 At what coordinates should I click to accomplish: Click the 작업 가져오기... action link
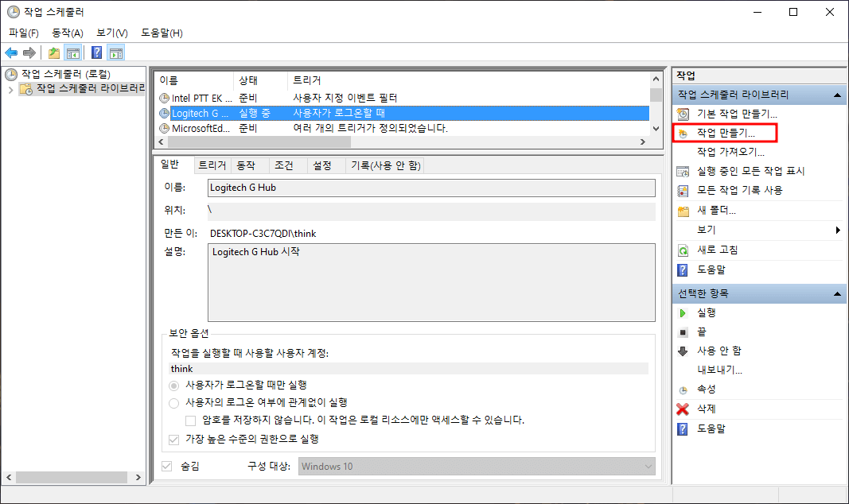730,153
